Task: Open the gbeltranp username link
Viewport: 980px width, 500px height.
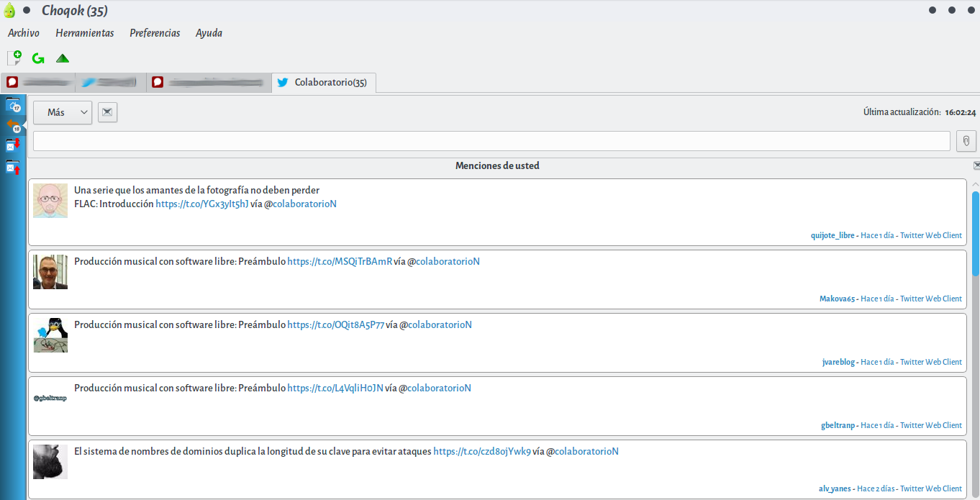Action: coord(838,425)
